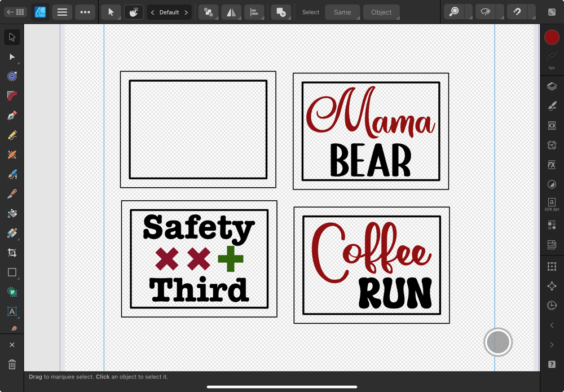Select the paint bucket flood fill tool
Image resolution: width=564 pixels, height=392 pixels.
12,213
